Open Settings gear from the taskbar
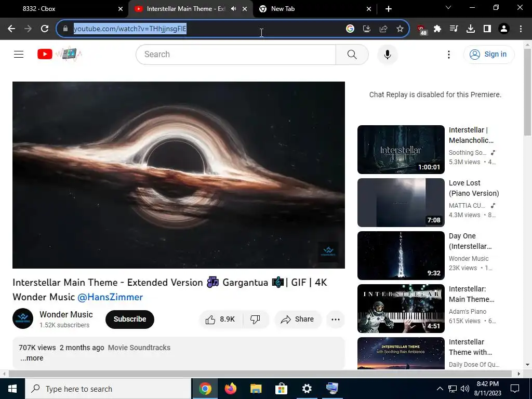Screen dimensions: 532x399 pyautogui.click(x=307, y=389)
